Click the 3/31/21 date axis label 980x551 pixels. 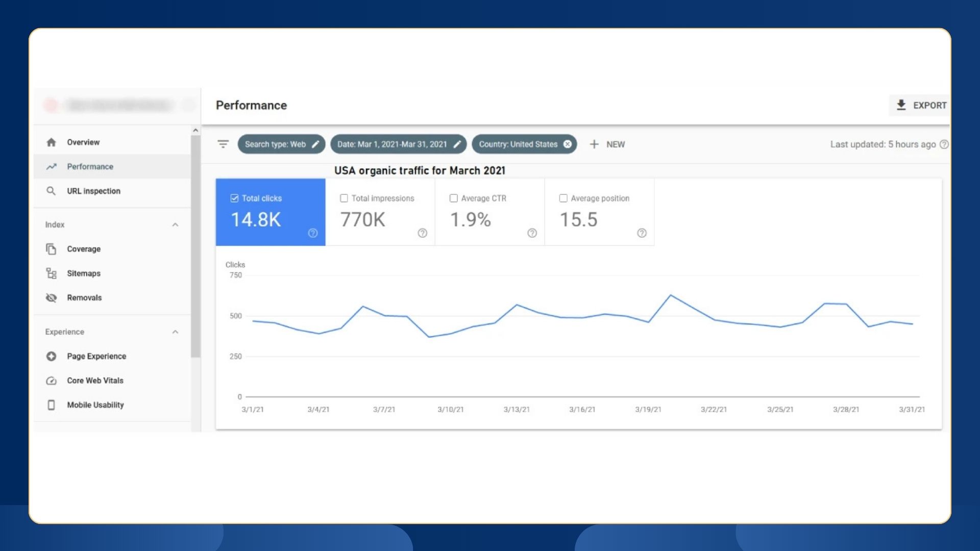(912, 410)
